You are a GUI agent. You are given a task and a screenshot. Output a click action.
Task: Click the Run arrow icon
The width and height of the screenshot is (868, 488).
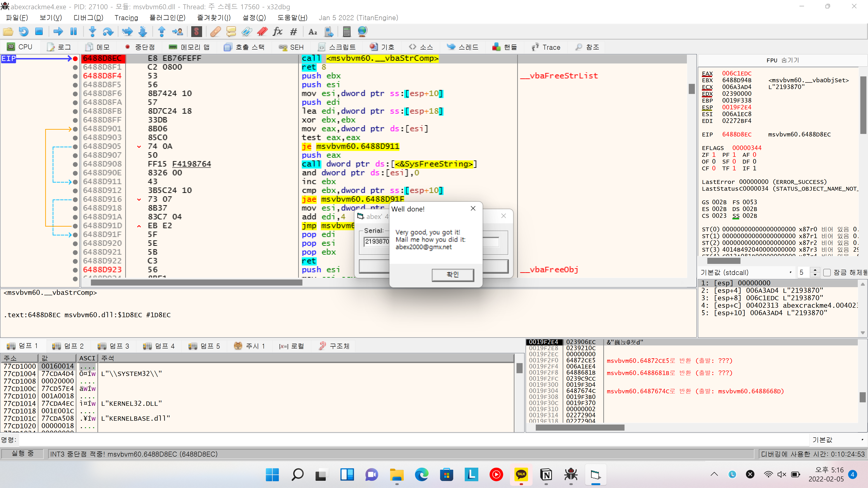pos(58,32)
